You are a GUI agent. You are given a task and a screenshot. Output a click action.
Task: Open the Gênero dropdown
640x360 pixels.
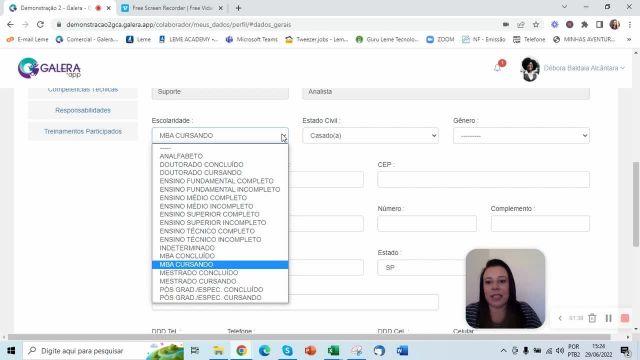pos(521,136)
